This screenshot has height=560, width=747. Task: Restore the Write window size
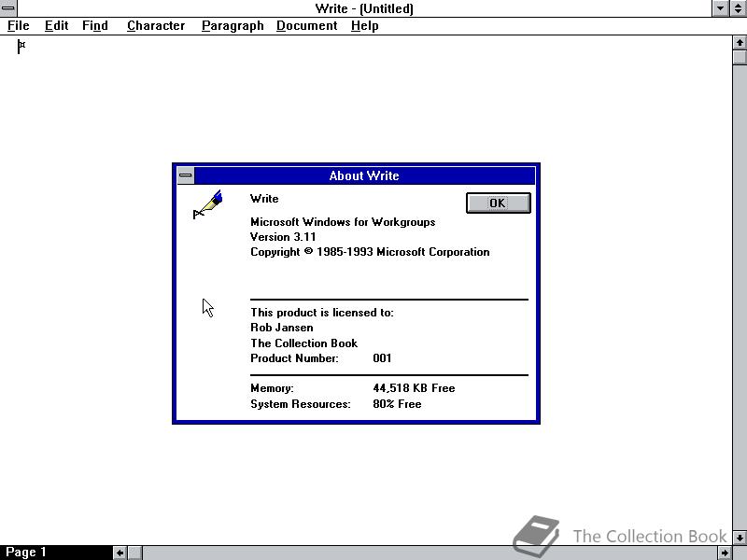click(738, 8)
